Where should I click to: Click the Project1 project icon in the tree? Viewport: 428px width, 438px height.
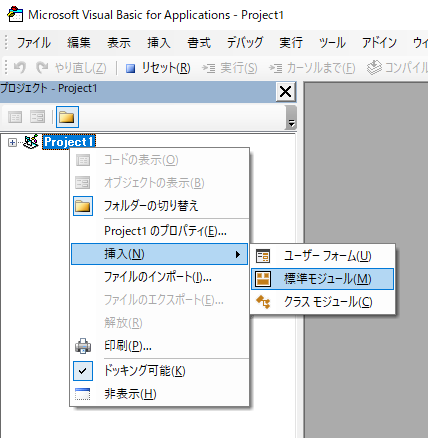[31, 142]
